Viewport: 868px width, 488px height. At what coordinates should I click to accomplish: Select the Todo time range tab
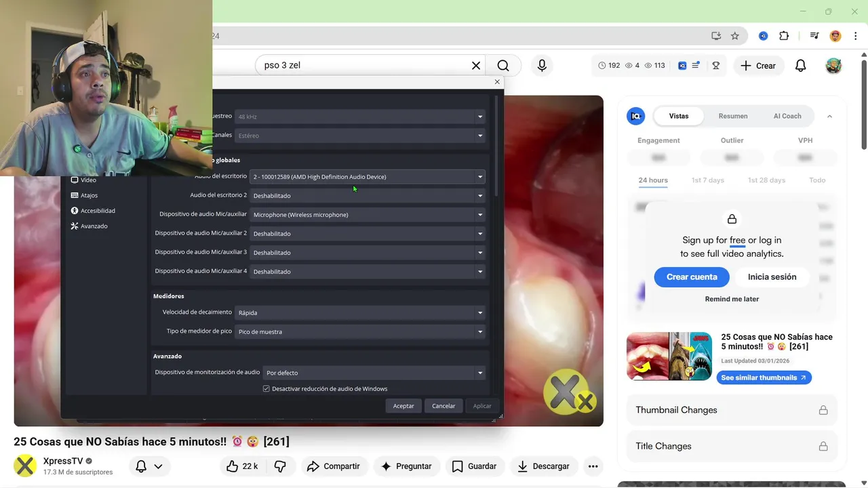(817, 180)
